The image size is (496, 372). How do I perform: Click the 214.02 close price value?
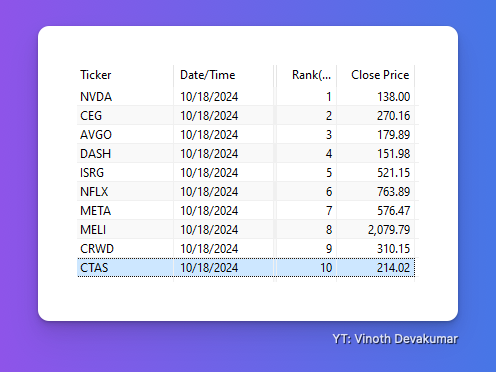pos(393,268)
